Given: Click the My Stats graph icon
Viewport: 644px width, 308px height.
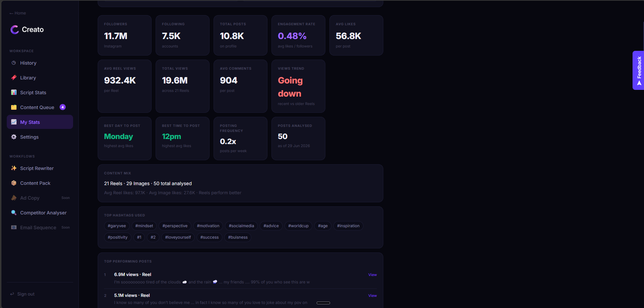Looking at the screenshot, I should 14,122.
